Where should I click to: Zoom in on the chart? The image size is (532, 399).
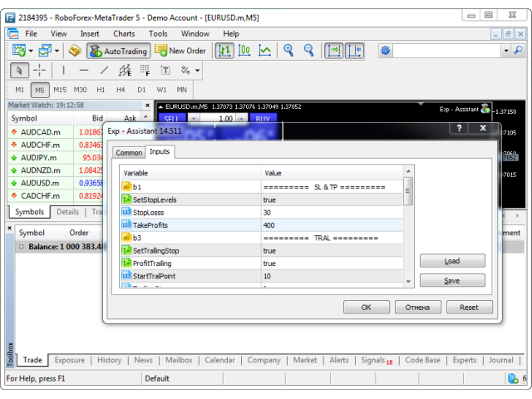[x=288, y=51]
